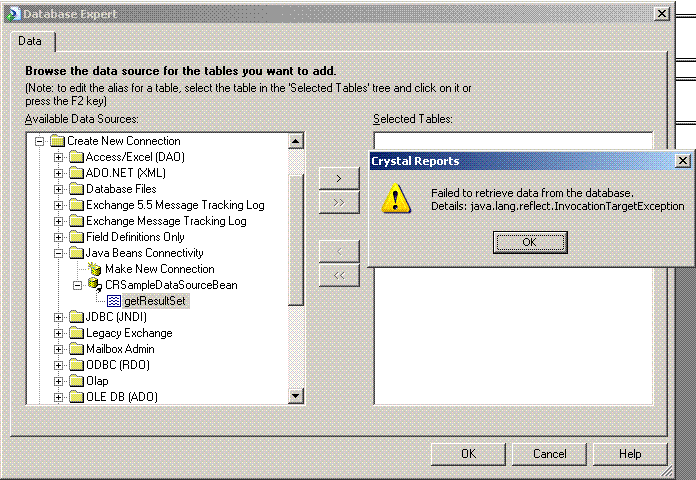Screen dimensions: 696x480
Task: Expand the Field Definitions Only node
Action: click(x=58, y=238)
